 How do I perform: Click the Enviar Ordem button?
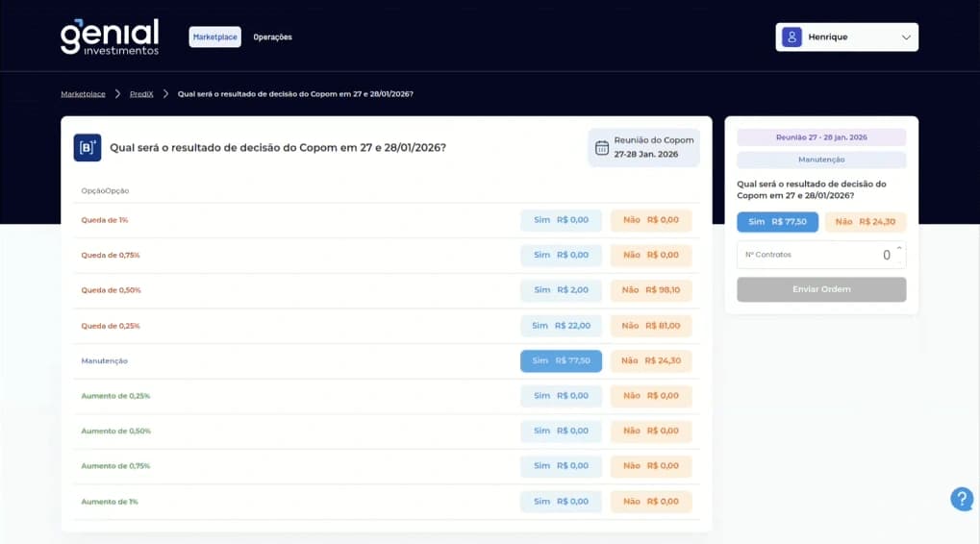tap(821, 289)
